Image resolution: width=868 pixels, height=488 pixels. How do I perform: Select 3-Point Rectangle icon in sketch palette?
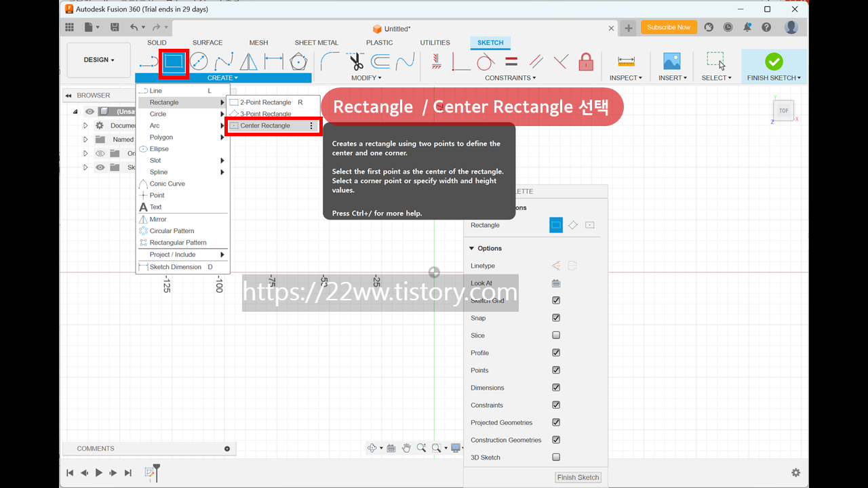coord(573,225)
